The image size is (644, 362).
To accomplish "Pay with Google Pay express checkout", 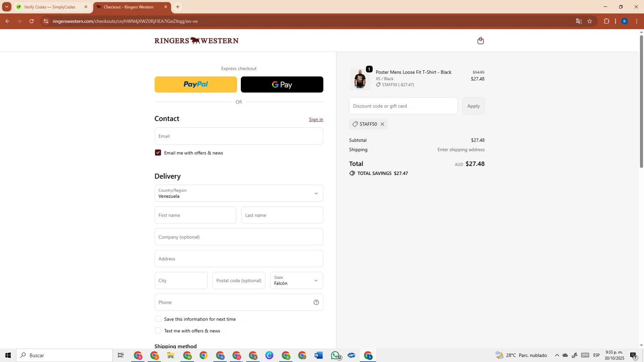I will (282, 84).
